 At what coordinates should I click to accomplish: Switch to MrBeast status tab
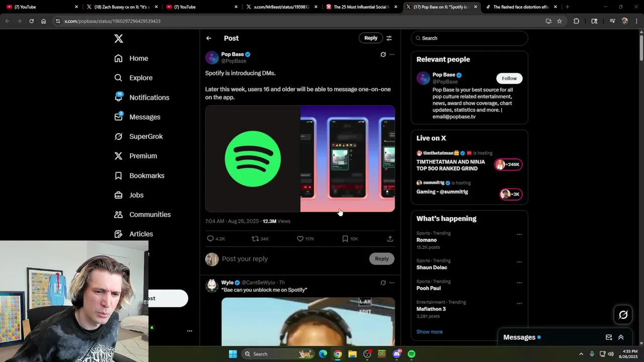coord(282,7)
